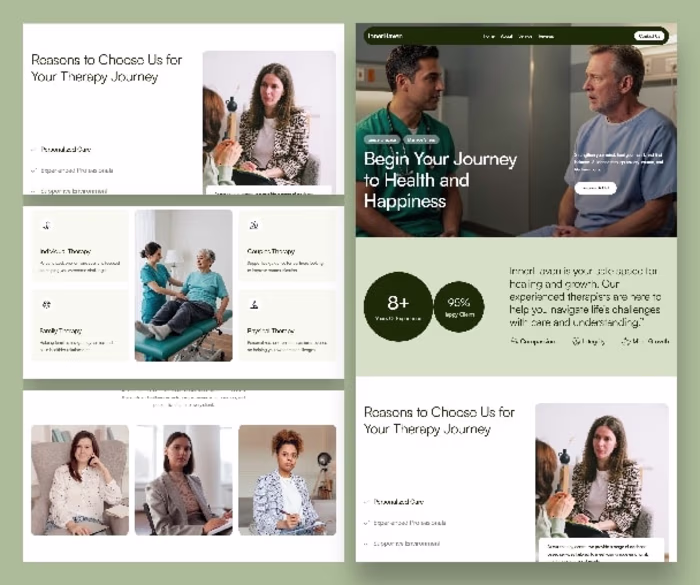Viewport: 700px width, 585px height.
Task: Click the Personalized Care checkmark in top-left panel
Action: [33, 150]
